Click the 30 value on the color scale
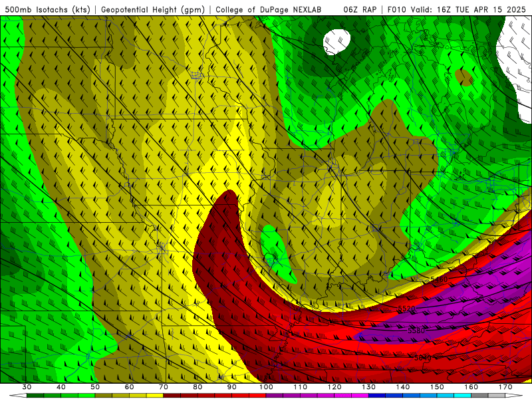 pyautogui.click(x=27, y=387)
